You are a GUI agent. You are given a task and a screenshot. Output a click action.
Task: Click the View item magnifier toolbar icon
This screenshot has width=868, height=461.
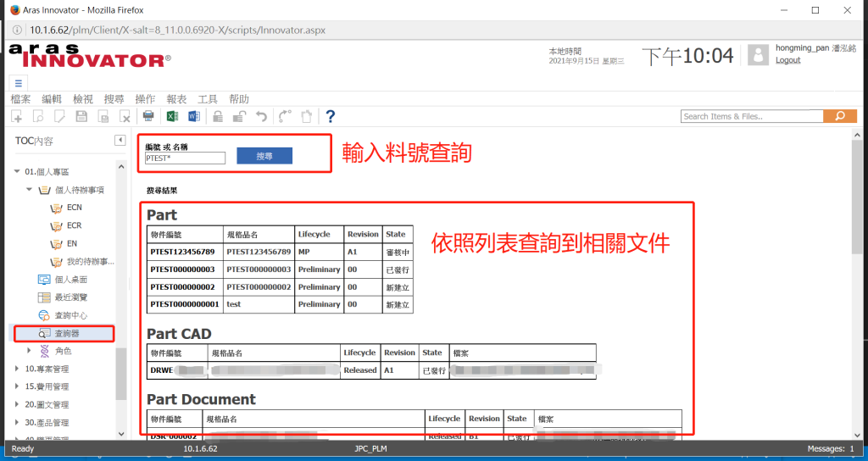pos(38,116)
